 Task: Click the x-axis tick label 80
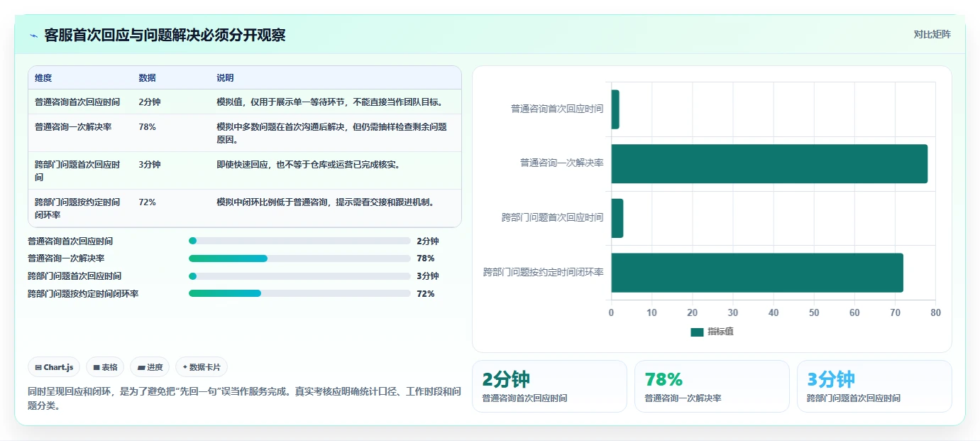click(x=935, y=312)
